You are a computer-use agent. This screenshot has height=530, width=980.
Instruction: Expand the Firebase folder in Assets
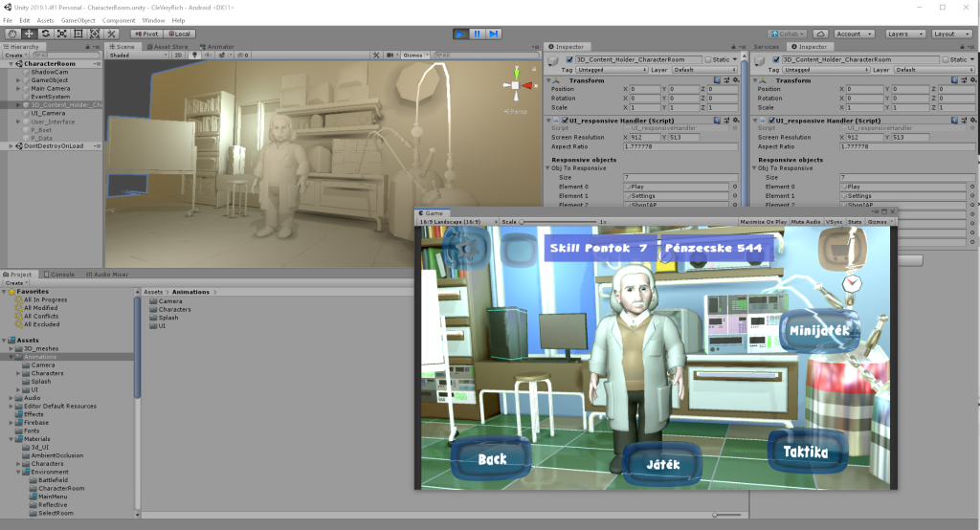point(13,422)
